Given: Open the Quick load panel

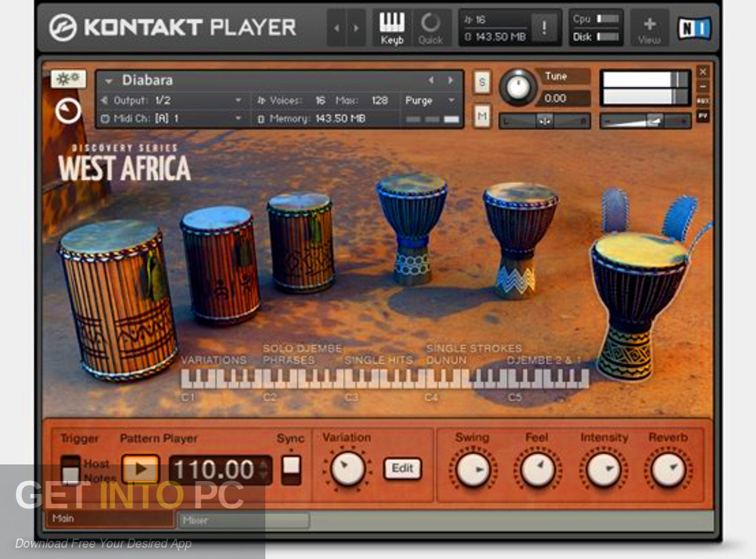Looking at the screenshot, I should click(x=431, y=28).
